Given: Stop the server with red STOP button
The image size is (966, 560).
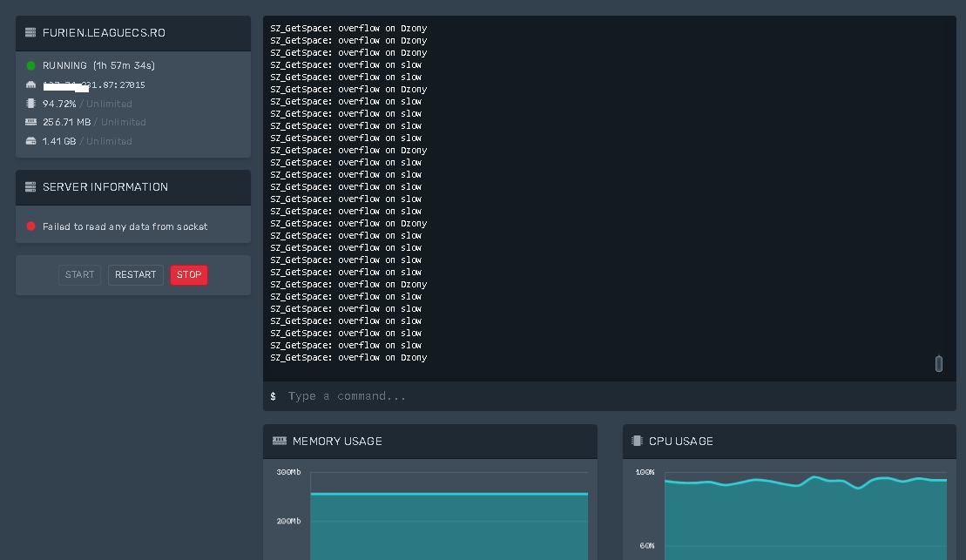Looking at the screenshot, I should (x=188, y=274).
